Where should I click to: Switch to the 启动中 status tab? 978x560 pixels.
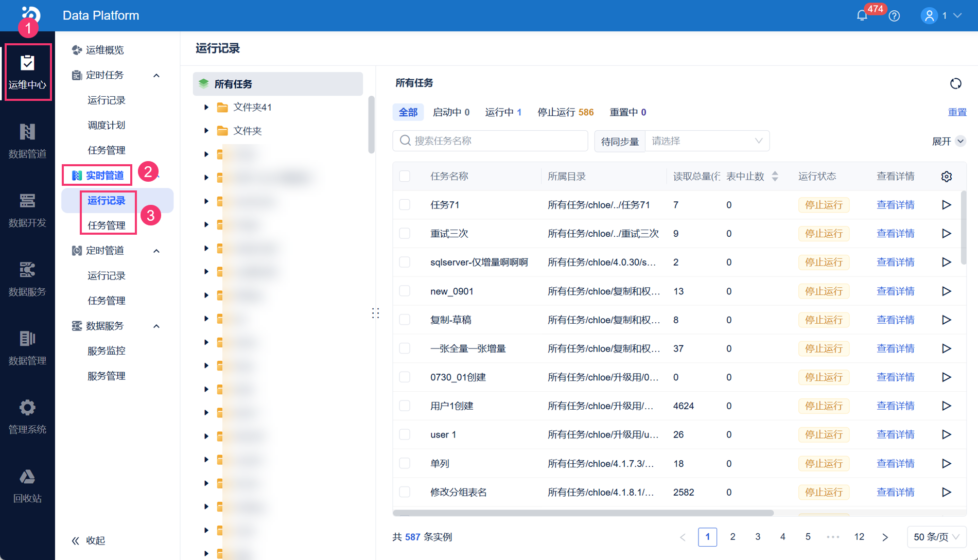pos(451,112)
